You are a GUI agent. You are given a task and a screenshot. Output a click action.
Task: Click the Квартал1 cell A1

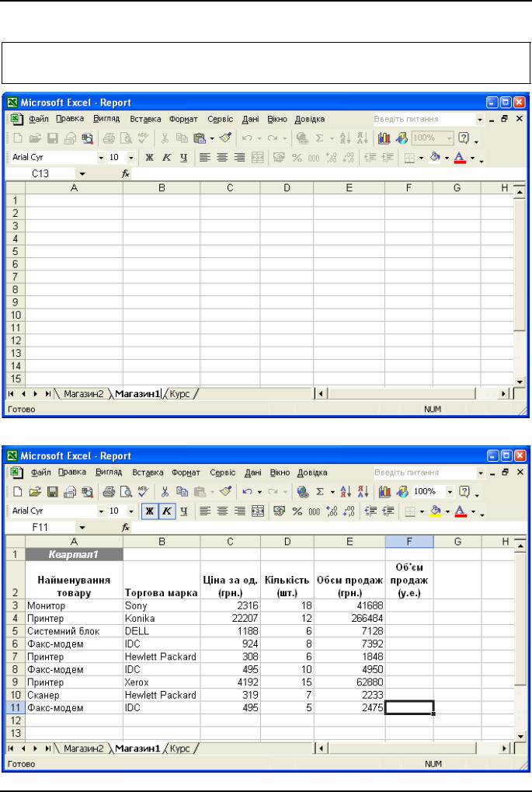(x=74, y=555)
